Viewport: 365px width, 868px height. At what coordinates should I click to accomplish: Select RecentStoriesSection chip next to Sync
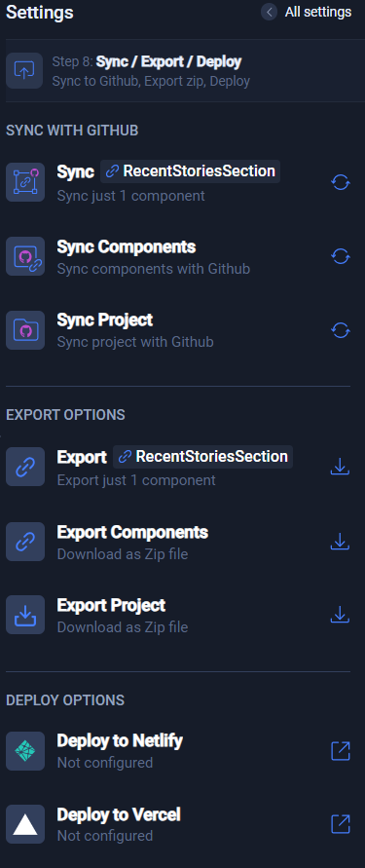tap(190, 171)
